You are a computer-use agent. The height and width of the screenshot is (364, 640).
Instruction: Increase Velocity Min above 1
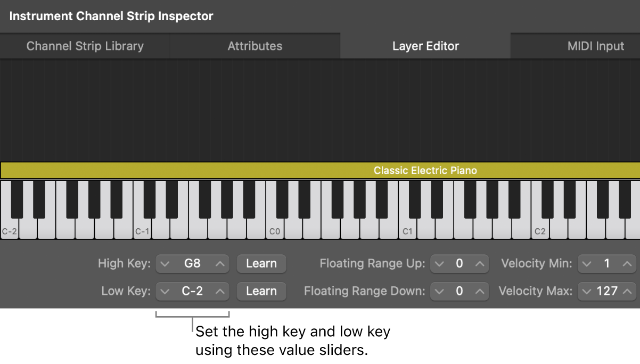point(627,263)
